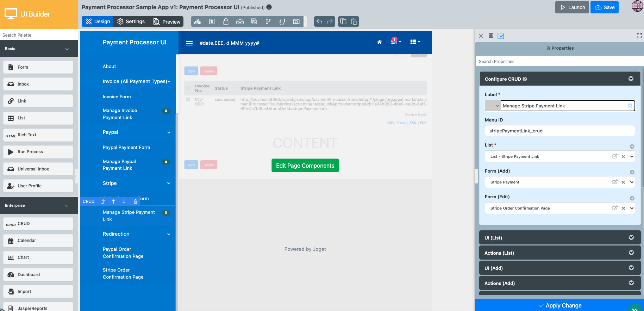Switch to the Preview tab
This screenshot has height=311, width=644.
tap(167, 21)
